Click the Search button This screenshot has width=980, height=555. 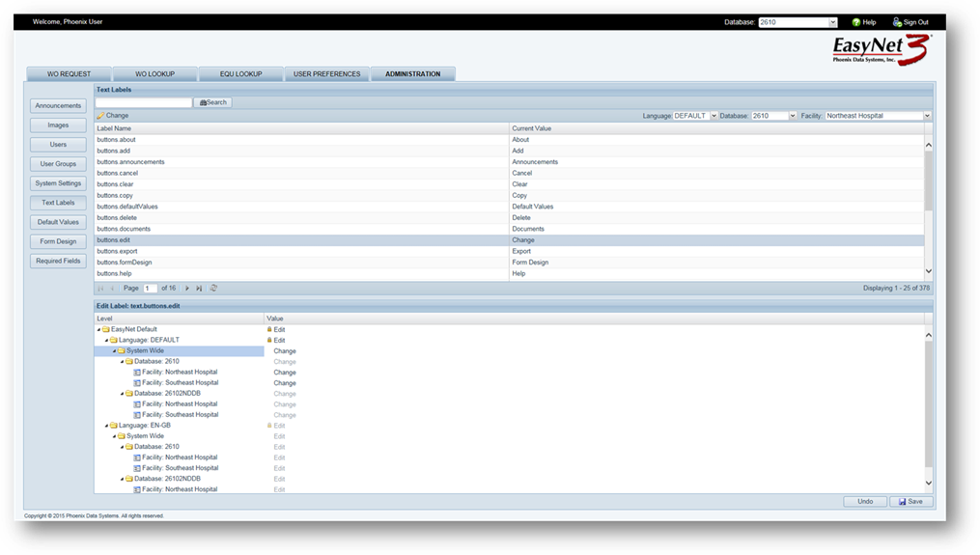pyautogui.click(x=212, y=102)
